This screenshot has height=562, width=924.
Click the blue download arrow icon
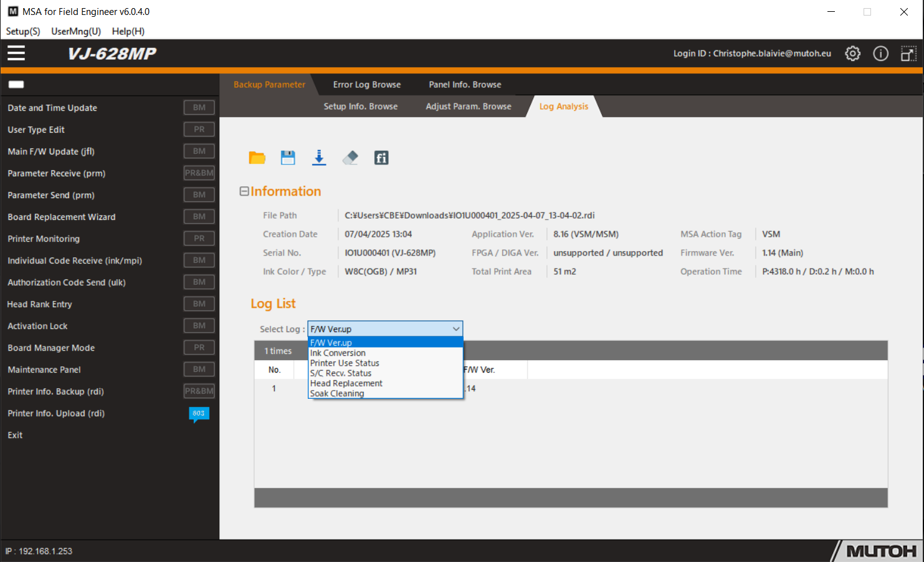319,158
